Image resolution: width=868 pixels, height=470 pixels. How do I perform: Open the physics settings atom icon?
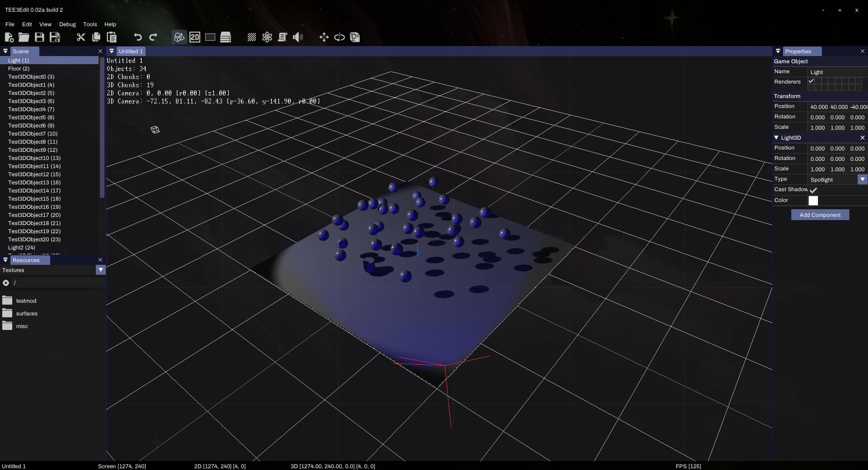coord(267,38)
